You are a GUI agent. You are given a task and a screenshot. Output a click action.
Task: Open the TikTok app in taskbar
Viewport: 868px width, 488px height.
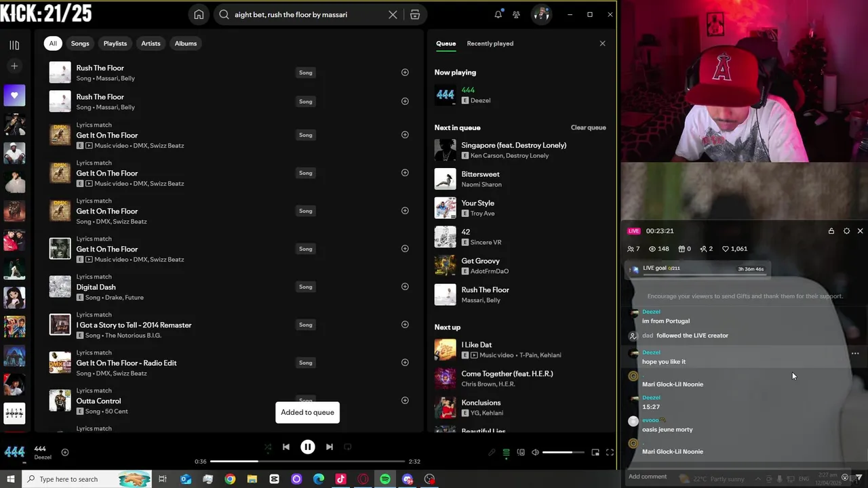pyautogui.click(x=340, y=479)
